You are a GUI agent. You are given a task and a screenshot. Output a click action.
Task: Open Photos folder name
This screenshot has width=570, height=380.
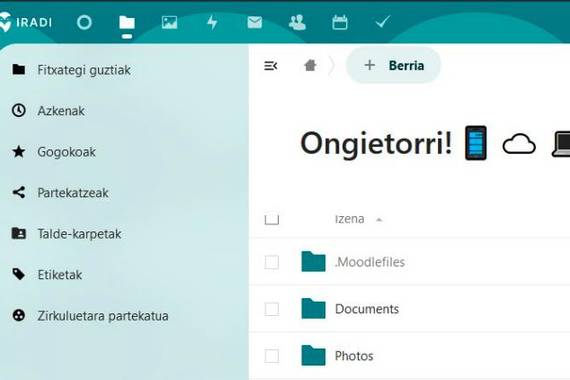pyautogui.click(x=354, y=356)
